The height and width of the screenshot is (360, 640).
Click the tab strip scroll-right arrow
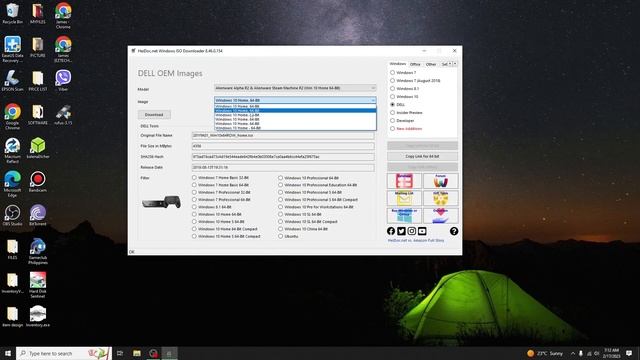[x=455, y=64]
